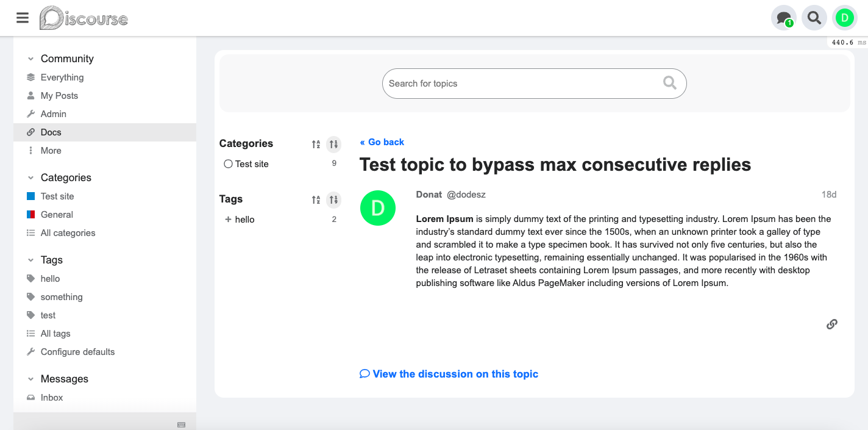Click the Go back link
This screenshot has width=868, height=430.
coord(382,142)
